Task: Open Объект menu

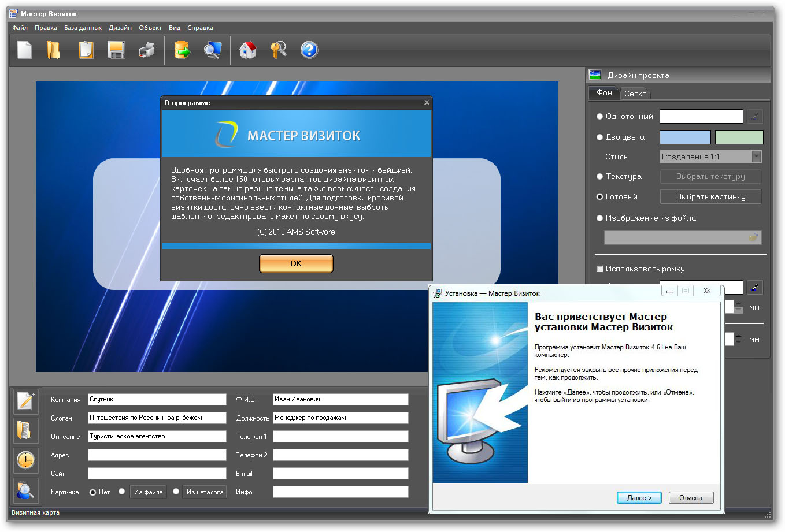Action: 150,28
